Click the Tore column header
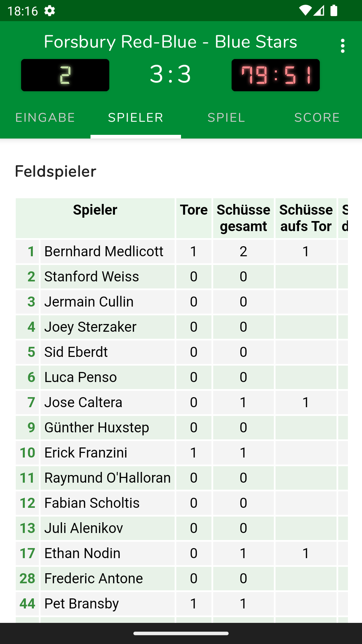 click(194, 210)
